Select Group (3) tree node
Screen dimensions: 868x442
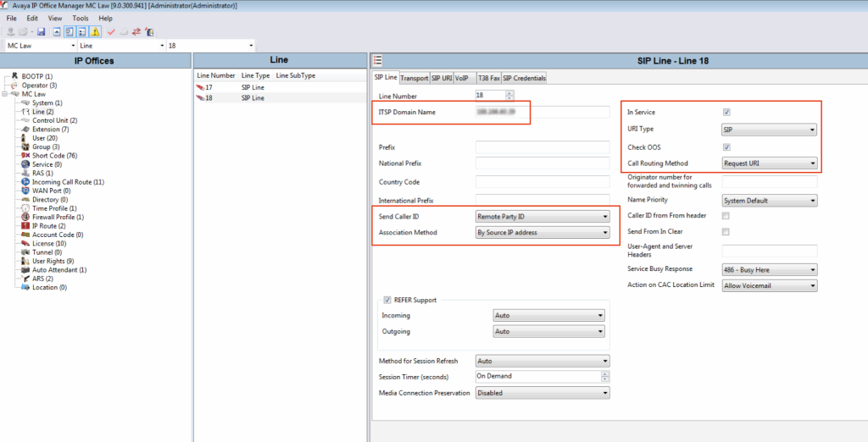[46, 146]
